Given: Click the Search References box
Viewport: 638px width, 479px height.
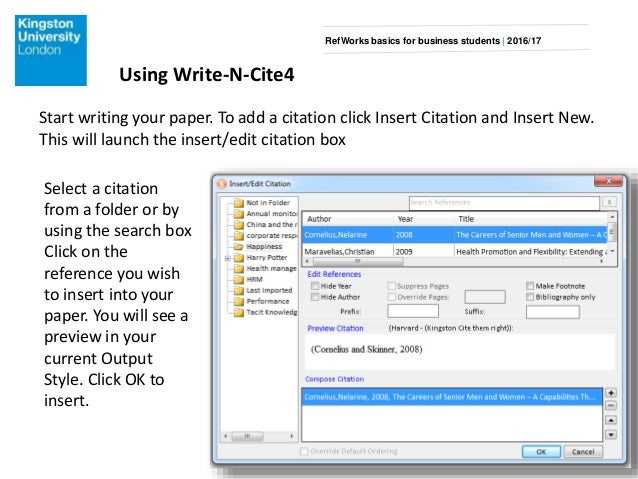Looking at the screenshot, I should (504, 202).
